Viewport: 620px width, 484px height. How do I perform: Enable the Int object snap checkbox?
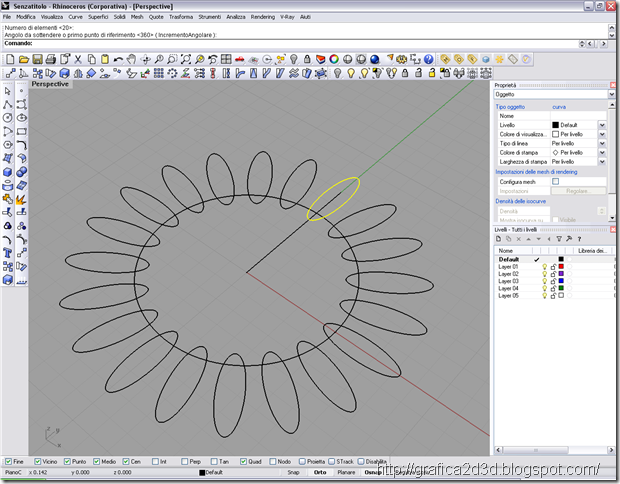(x=155, y=461)
